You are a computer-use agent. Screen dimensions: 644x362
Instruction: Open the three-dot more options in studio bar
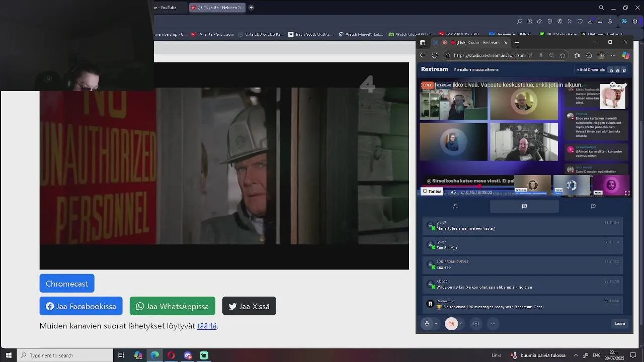(493, 324)
